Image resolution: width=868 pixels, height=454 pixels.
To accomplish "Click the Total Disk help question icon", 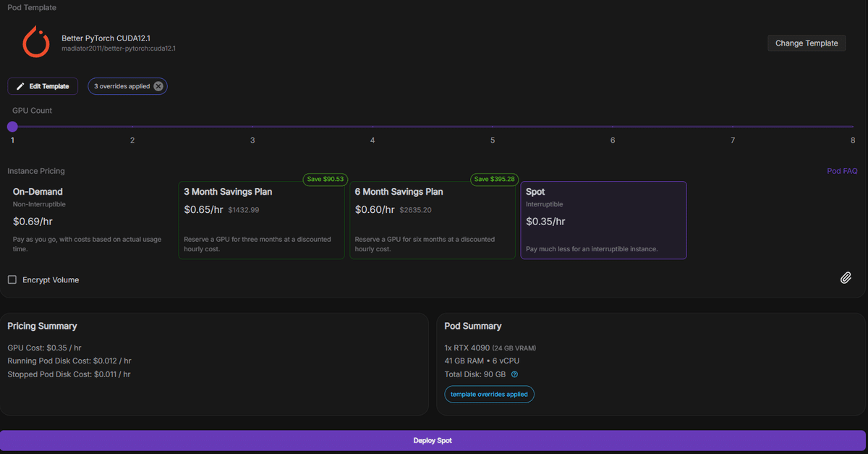I will tap(515, 374).
